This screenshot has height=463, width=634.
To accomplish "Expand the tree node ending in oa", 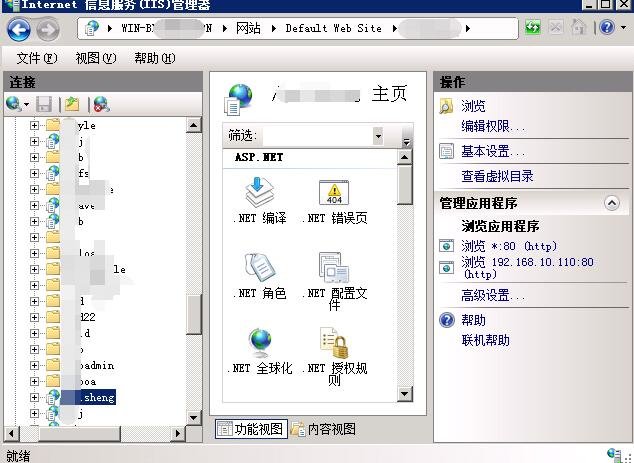I will tap(34, 381).
